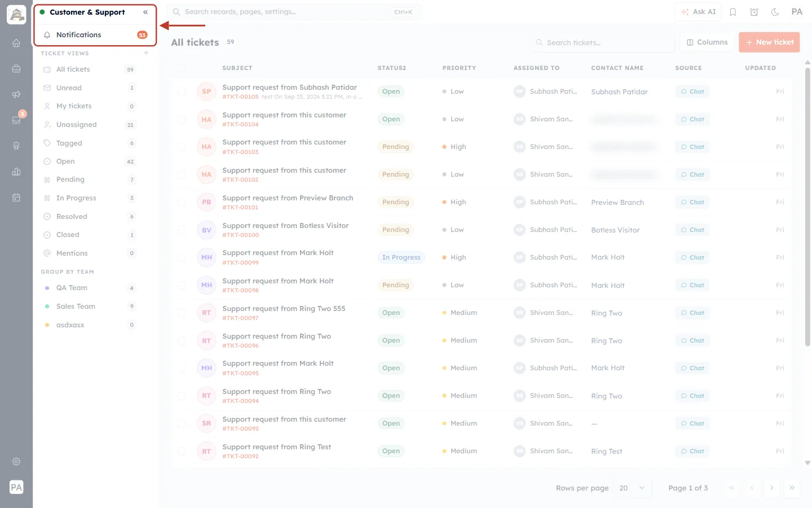Filter by Sales Team group

90,306
